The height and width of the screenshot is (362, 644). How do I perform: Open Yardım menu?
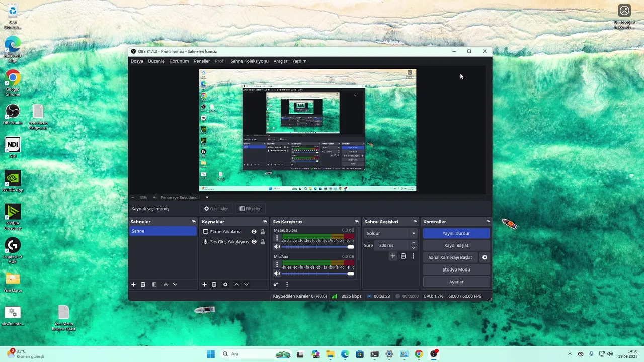pos(299,61)
